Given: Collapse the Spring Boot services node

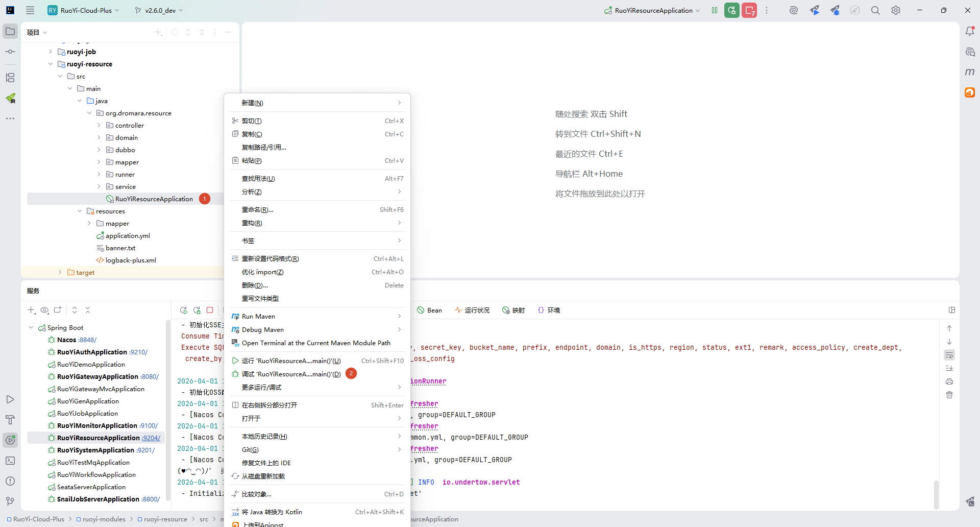Looking at the screenshot, I should (31, 327).
